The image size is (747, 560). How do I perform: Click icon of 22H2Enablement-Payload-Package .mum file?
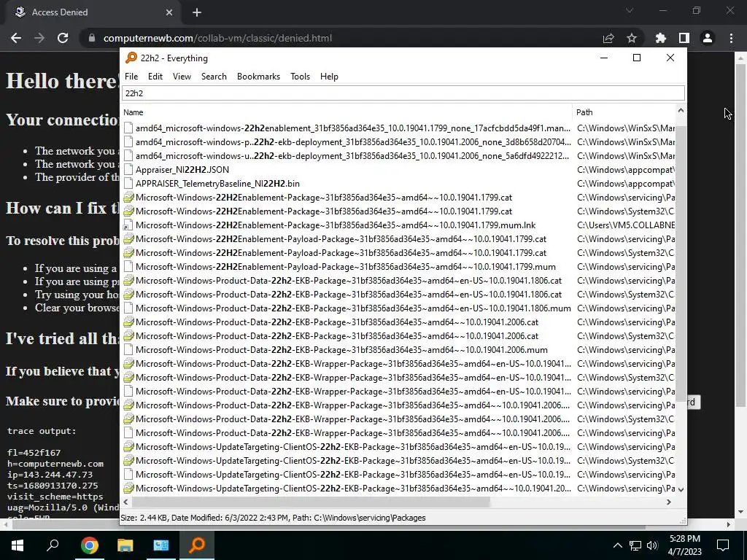(128, 267)
